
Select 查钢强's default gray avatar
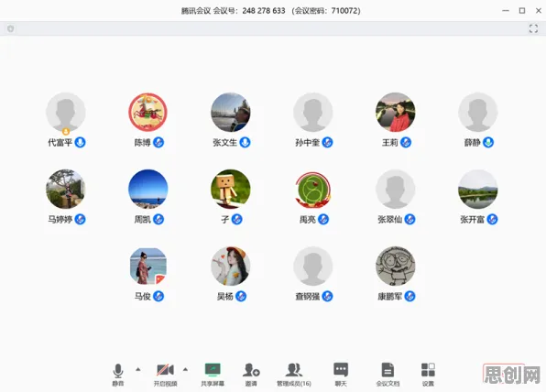[x=313, y=266]
